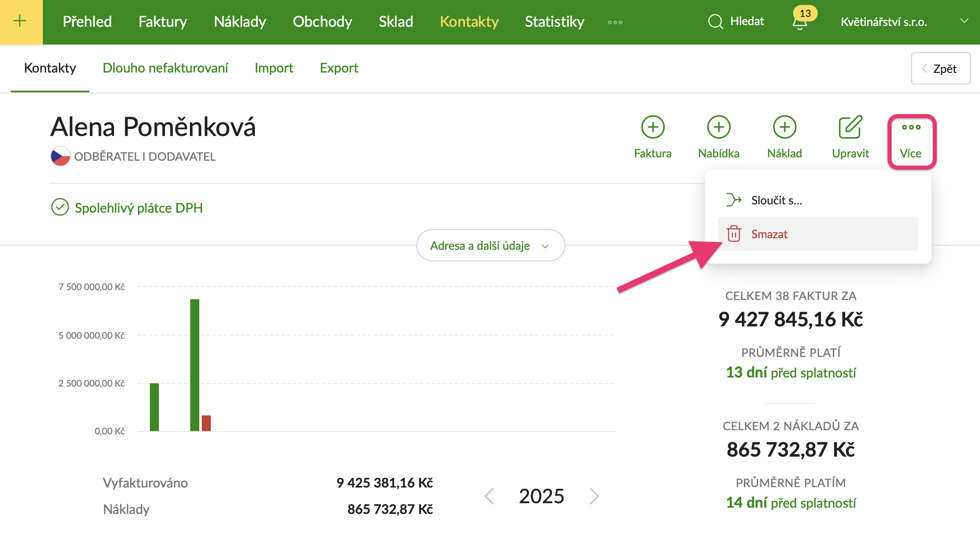Click the 5 000 000,00 Kč axis label
The height and width of the screenshot is (544, 980).
[91, 335]
